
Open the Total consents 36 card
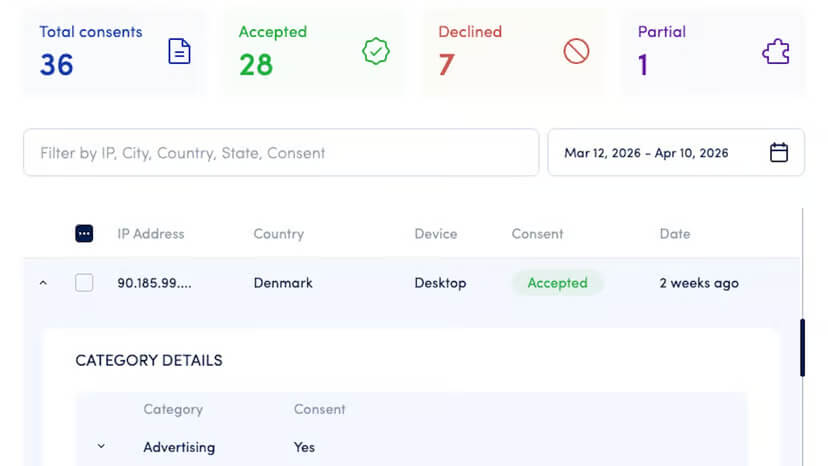(x=115, y=53)
